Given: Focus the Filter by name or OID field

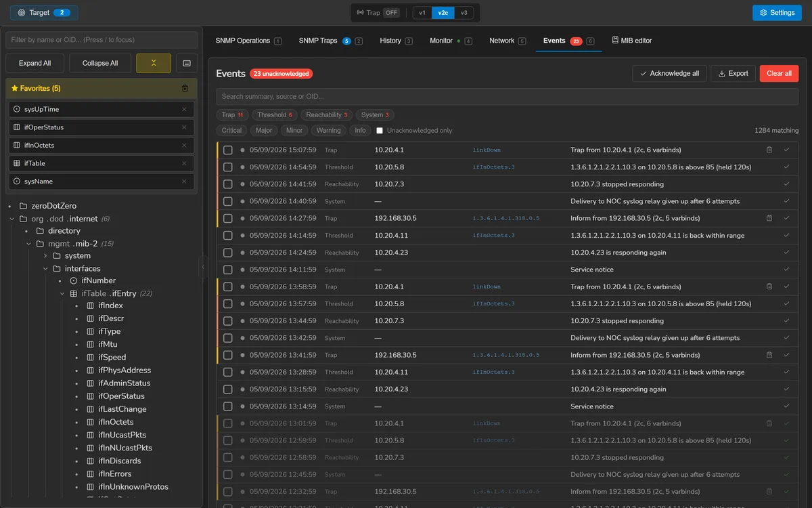Looking at the screenshot, I should coord(101,40).
